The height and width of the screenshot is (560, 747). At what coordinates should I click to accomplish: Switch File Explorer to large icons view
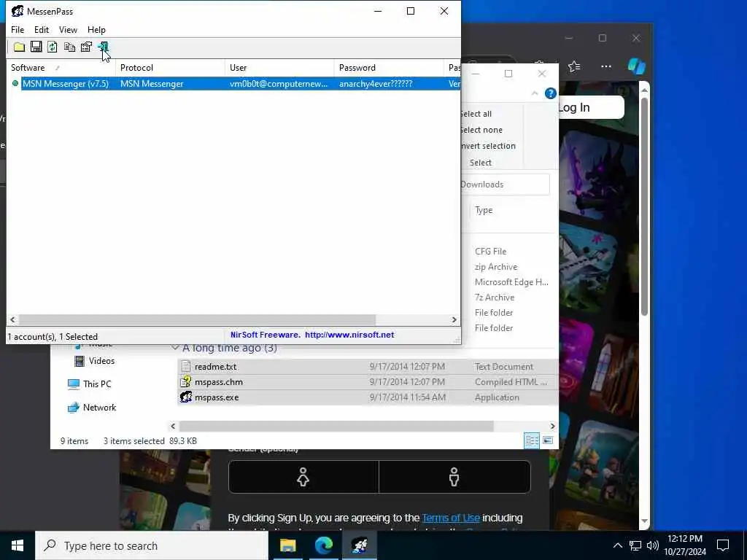click(x=548, y=440)
